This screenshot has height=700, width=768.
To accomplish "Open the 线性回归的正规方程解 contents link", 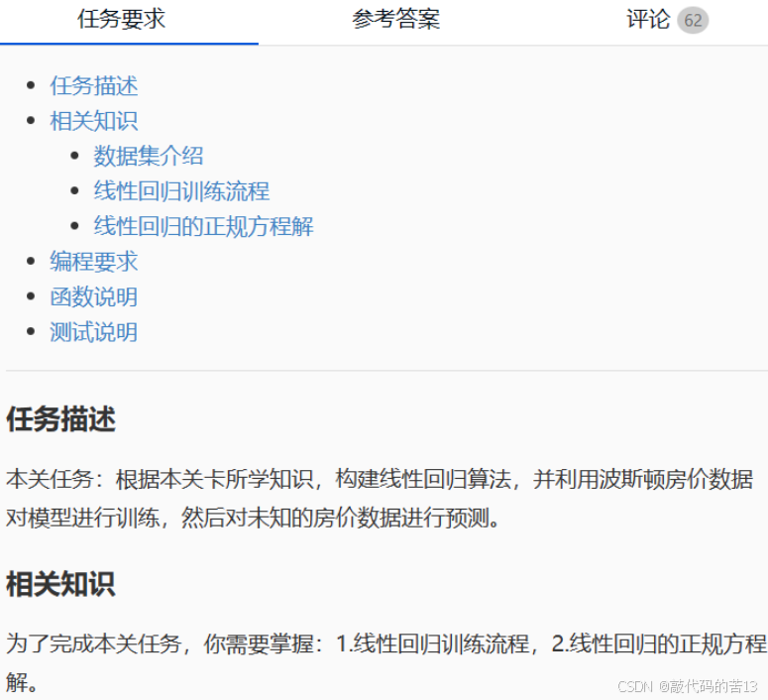I will [x=203, y=226].
